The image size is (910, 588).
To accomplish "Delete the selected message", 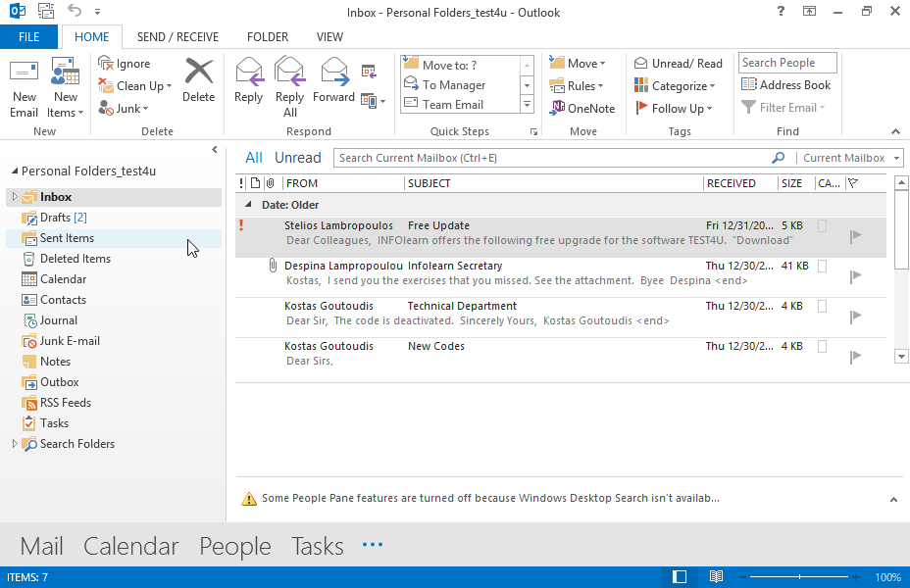I will click(198, 80).
